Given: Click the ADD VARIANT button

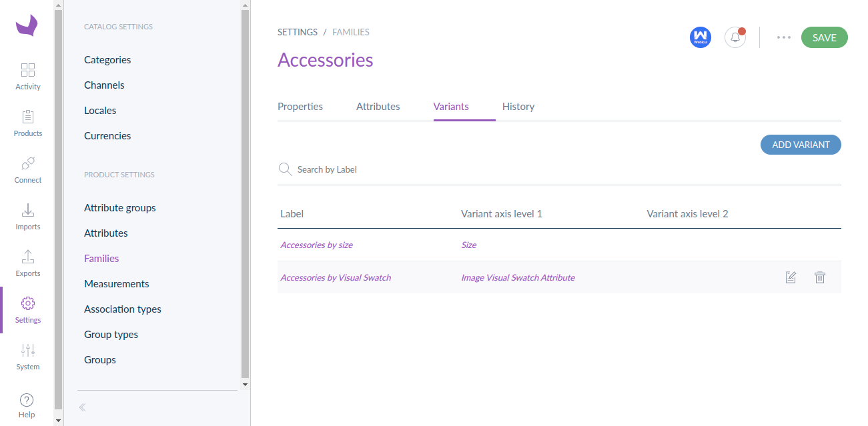Looking at the screenshot, I should tap(801, 145).
